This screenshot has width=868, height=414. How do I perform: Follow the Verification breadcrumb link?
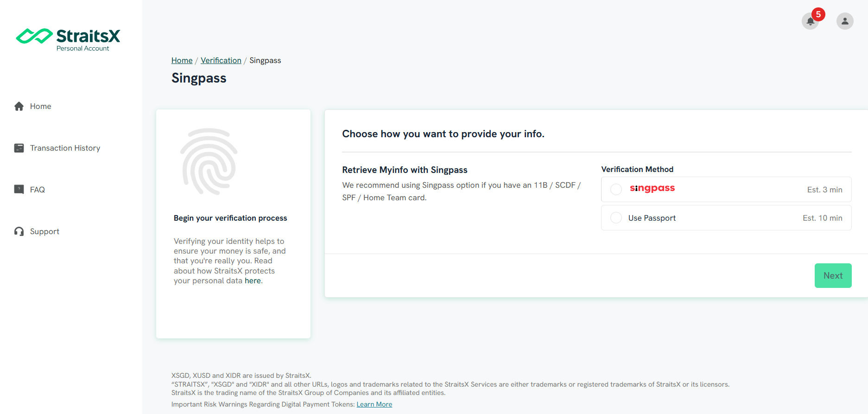click(221, 60)
